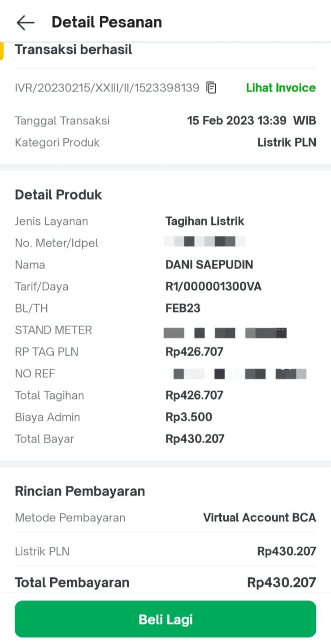
Task: Open the Lihat Invoice link
Action: 281,87
